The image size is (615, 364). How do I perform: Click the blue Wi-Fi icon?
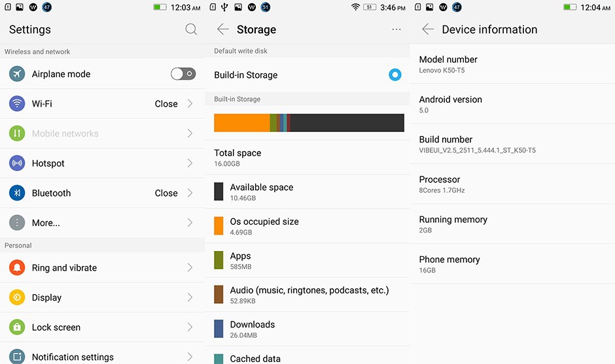click(x=17, y=103)
